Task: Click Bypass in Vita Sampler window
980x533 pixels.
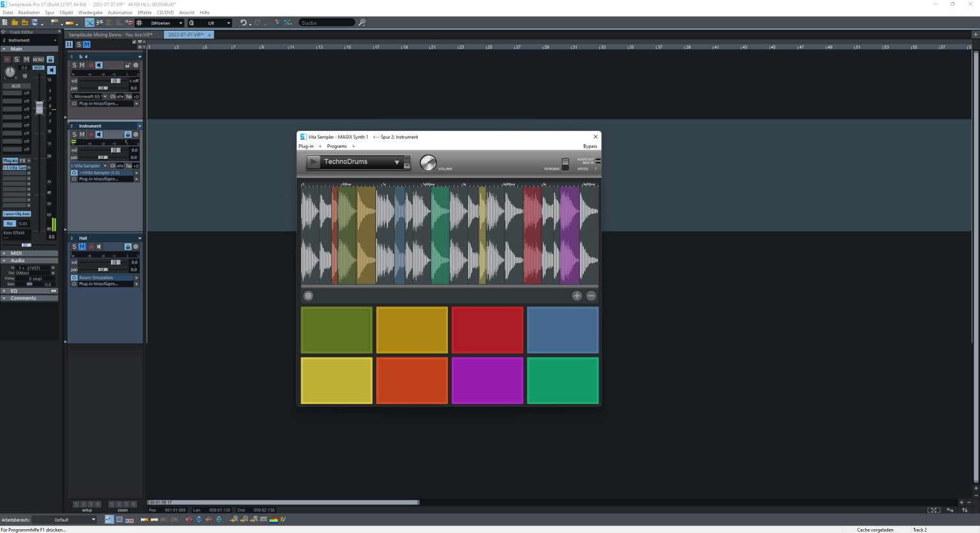Action: (590, 146)
